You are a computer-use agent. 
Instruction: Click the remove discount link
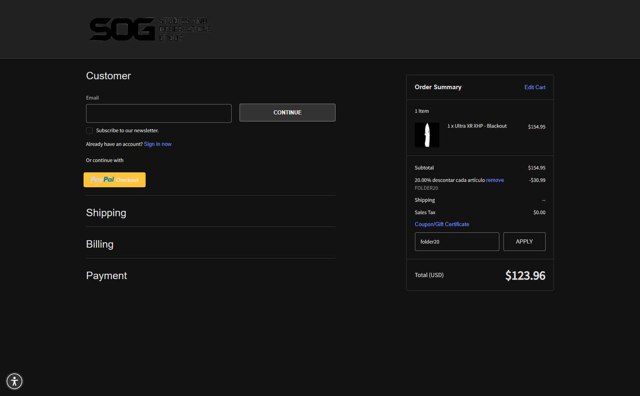click(495, 180)
